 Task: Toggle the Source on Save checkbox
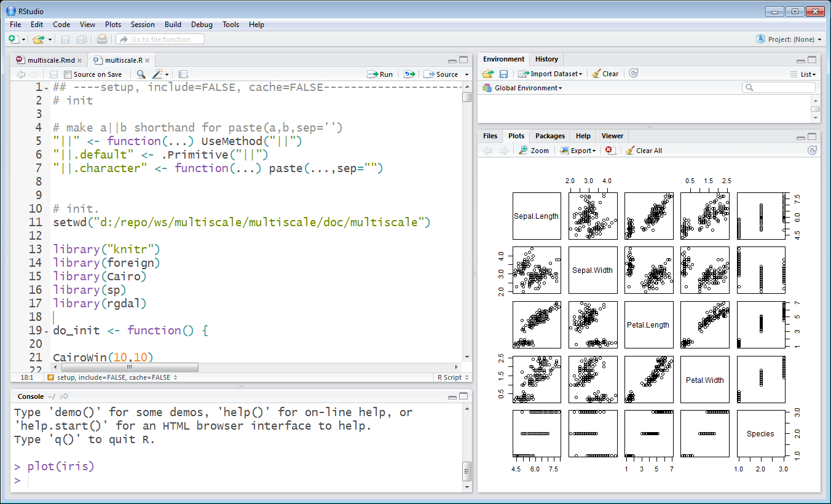pyautogui.click(x=68, y=74)
